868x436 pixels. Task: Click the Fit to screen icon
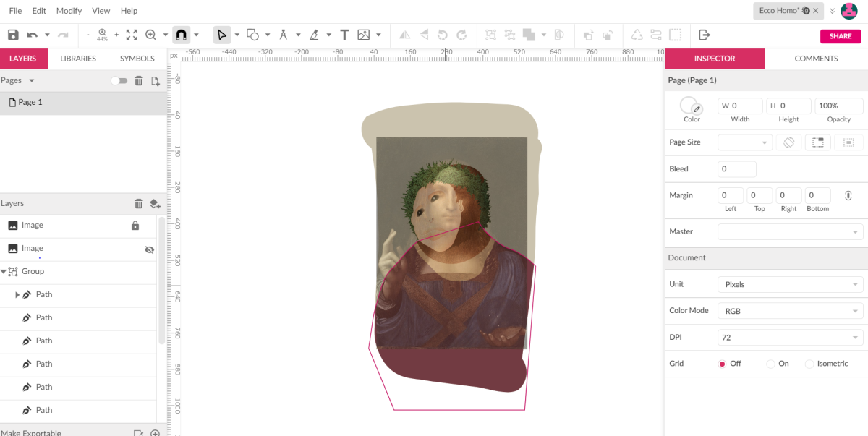click(x=132, y=35)
